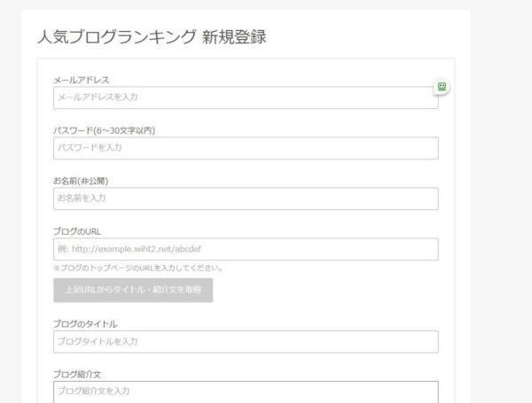Click the パスワード(6～30文字以内) label
Screen dimensions: 532x403
pyautogui.click(x=104, y=130)
